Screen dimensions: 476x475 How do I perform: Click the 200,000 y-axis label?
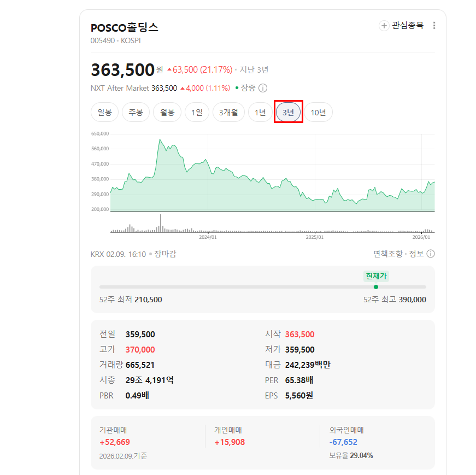pos(100,209)
